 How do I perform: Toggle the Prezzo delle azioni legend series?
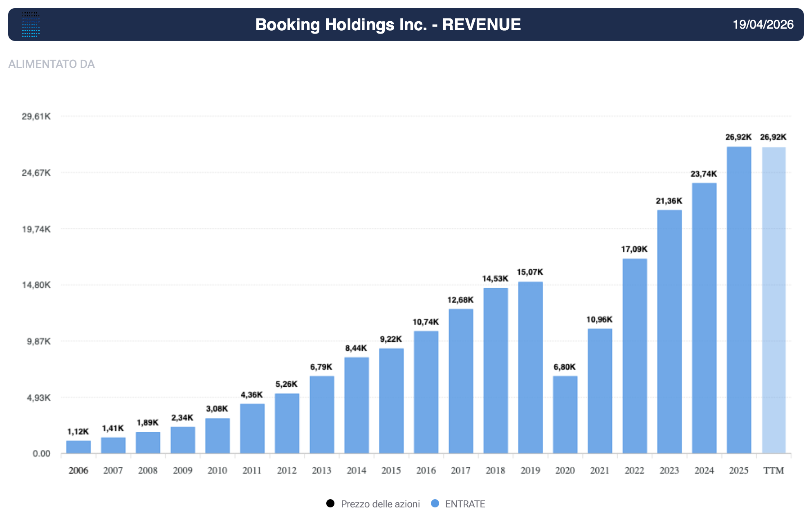380,504
